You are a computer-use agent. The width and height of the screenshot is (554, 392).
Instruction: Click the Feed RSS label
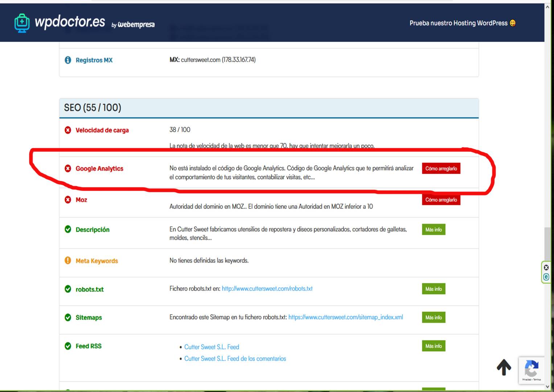click(x=89, y=346)
